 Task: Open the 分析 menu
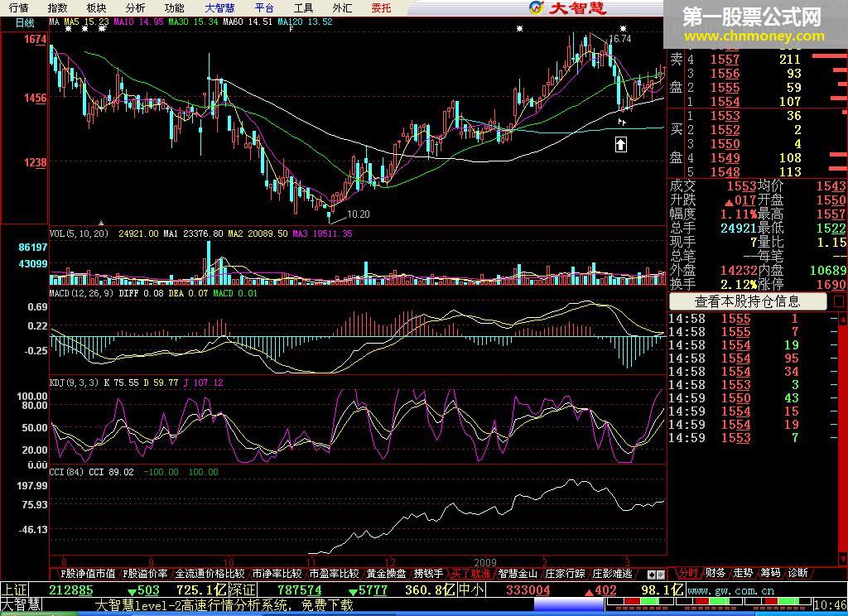tap(135, 8)
